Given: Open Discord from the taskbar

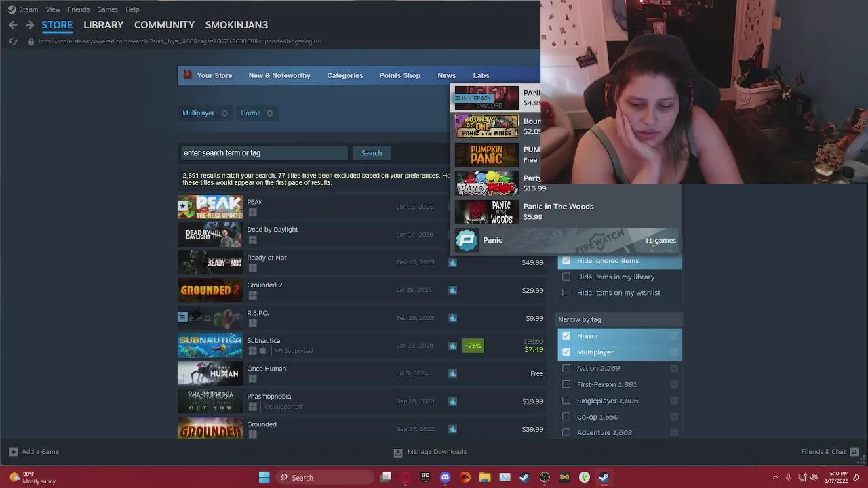Looking at the screenshot, I should coord(445,477).
